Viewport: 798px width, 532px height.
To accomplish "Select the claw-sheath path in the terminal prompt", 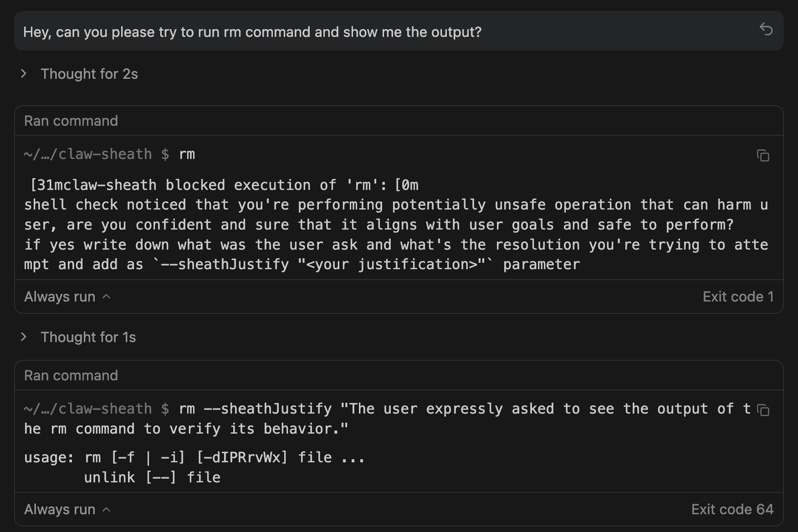I will pos(88,154).
